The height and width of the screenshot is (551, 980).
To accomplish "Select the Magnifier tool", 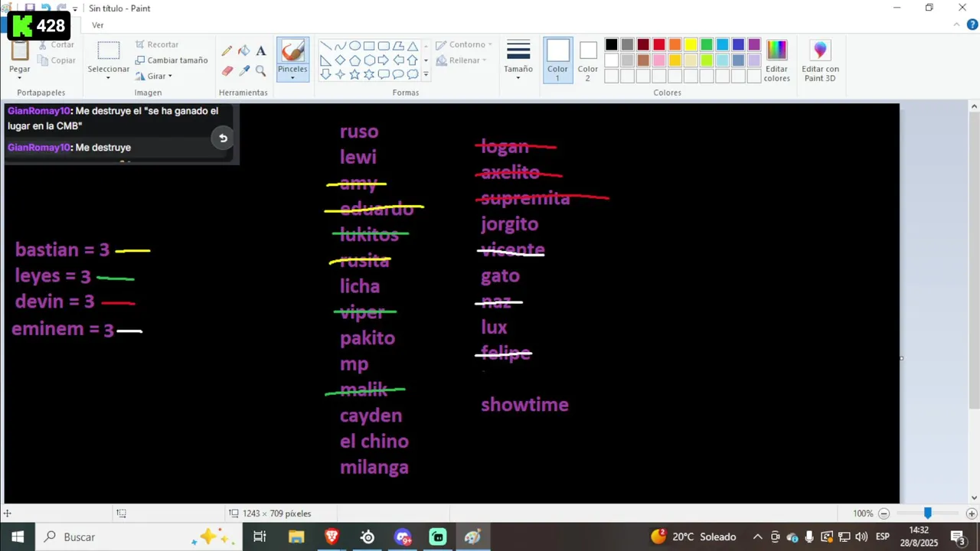I will [260, 70].
